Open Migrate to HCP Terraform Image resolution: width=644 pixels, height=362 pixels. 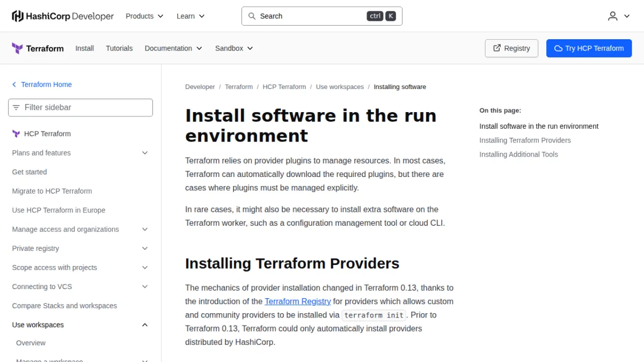tap(52, 191)
